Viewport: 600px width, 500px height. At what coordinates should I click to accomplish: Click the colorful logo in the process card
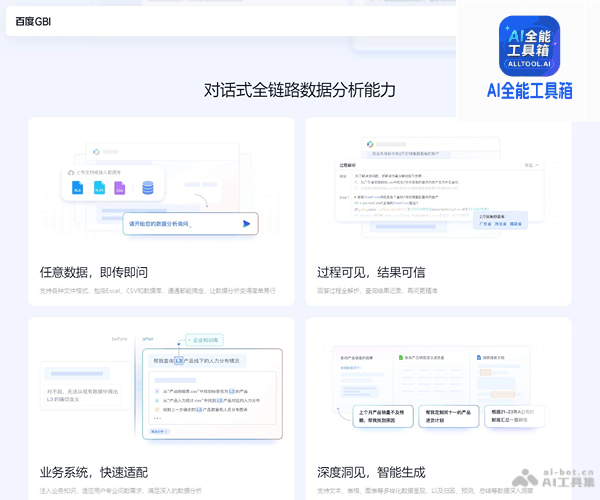[x=370, y=144]
